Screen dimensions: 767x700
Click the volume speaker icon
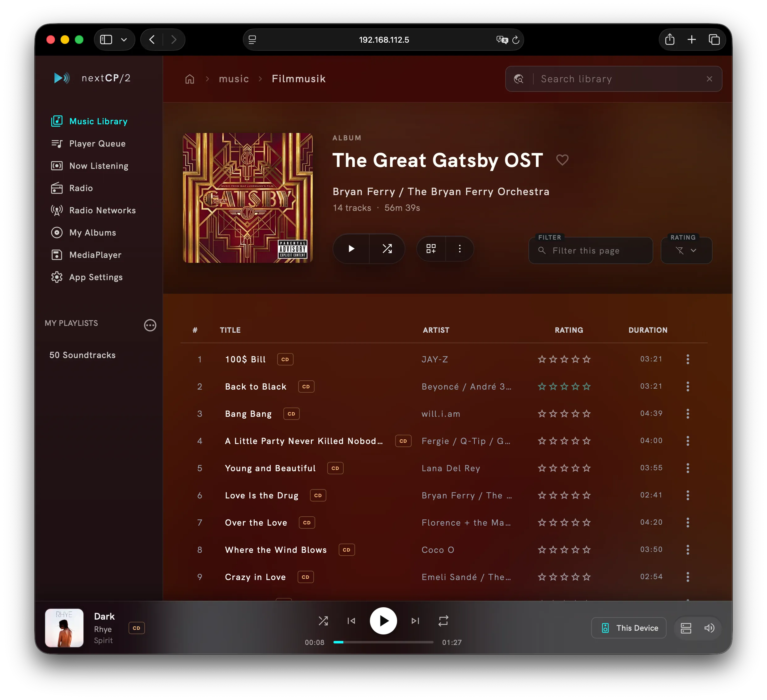click(709, 628)
